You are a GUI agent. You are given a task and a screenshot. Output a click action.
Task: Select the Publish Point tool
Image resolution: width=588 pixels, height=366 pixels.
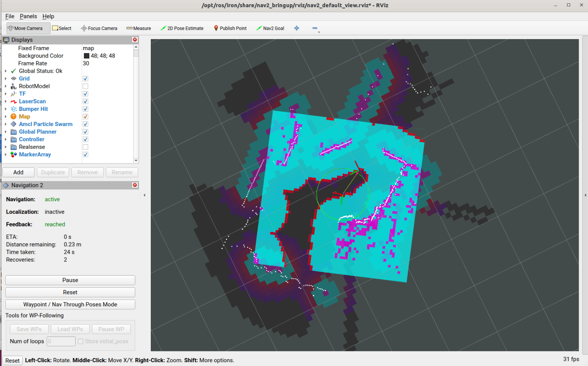230,28
